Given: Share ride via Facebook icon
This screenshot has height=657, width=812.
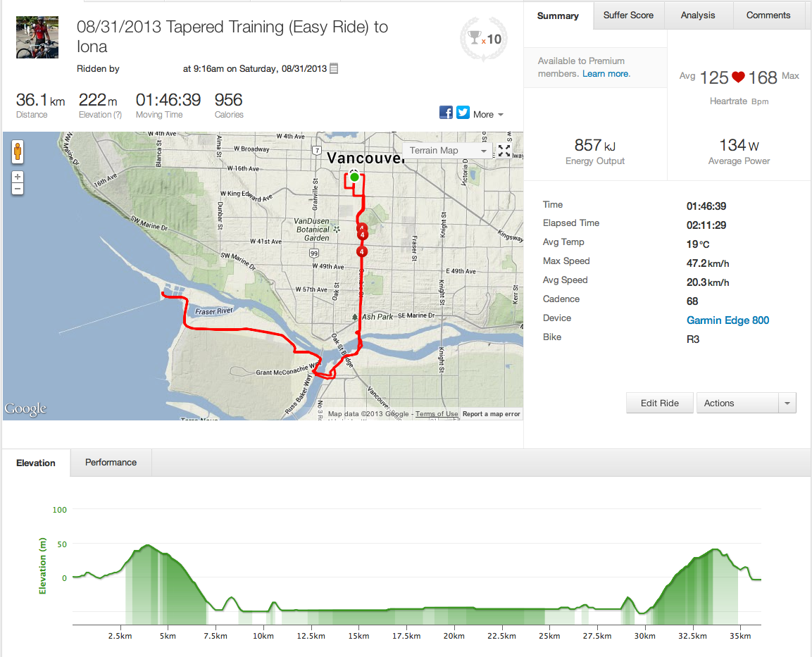Looking at the screenshot, I should [446, 113].
